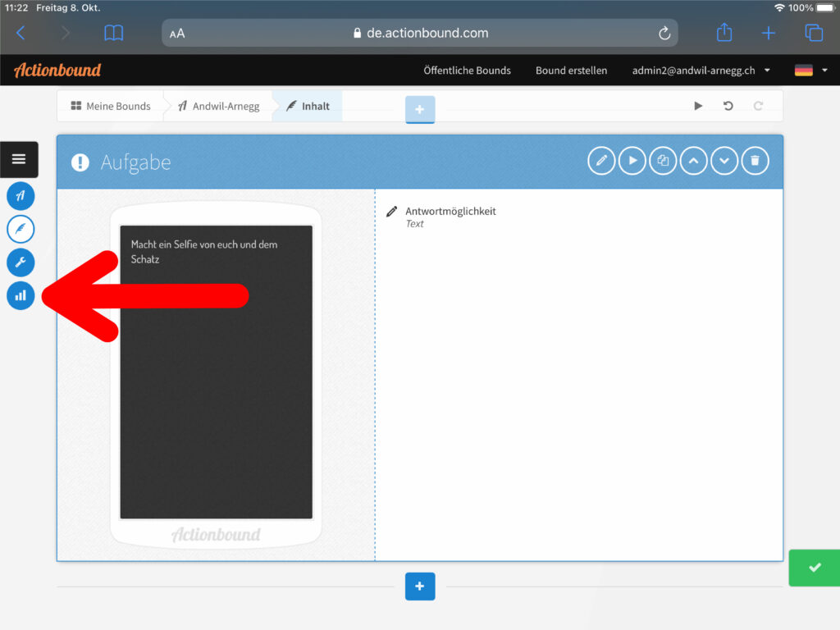Open the Andwil-Arnegg breadcrumb

click(218, 106)
